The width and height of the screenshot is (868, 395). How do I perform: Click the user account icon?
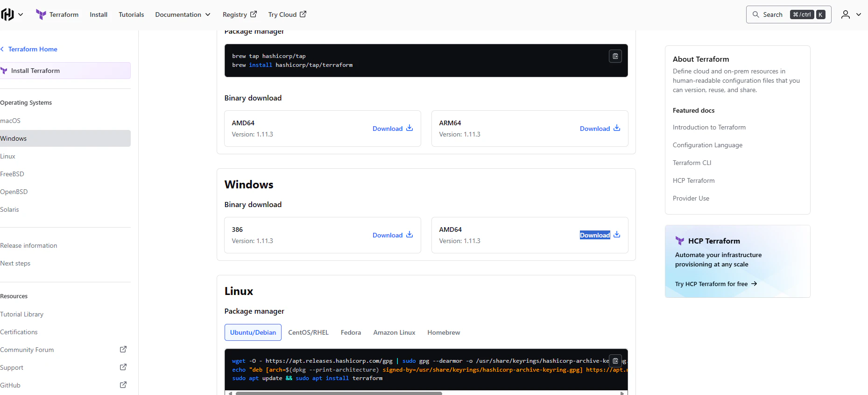(x=846, y=14)
